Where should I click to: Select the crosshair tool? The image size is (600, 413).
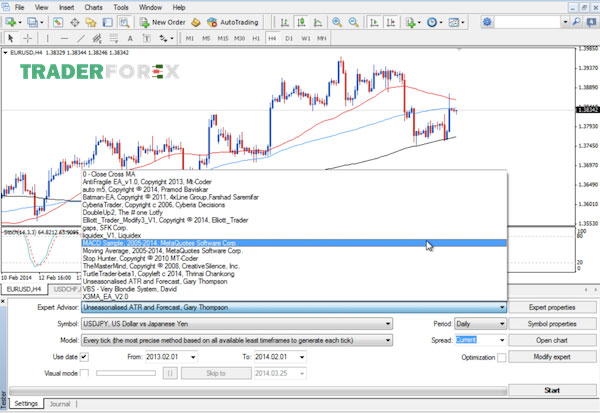28,38
